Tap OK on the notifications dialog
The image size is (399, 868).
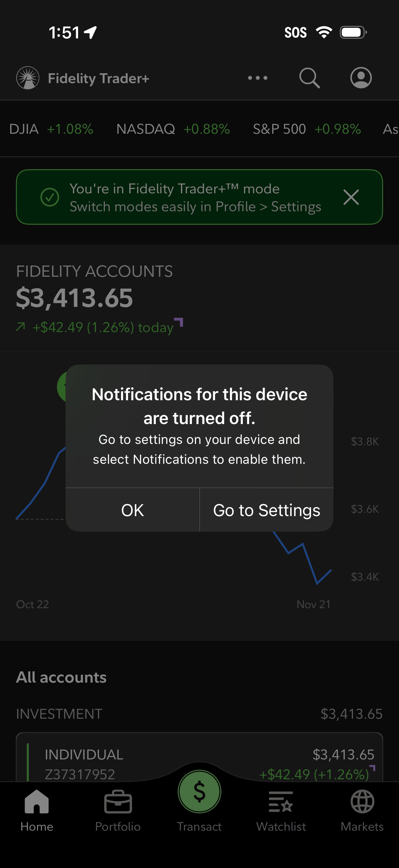(133, 510)
